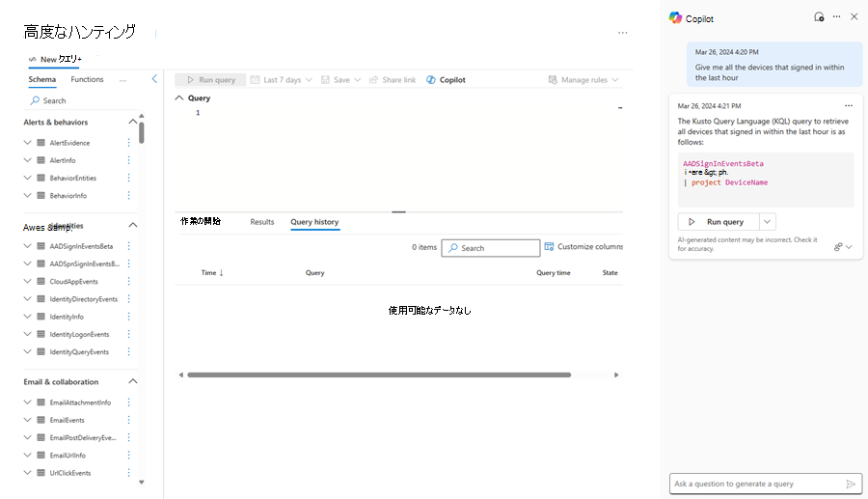Open BehaviorInfo more options menu
868x499 pixels.
(129, 196)
